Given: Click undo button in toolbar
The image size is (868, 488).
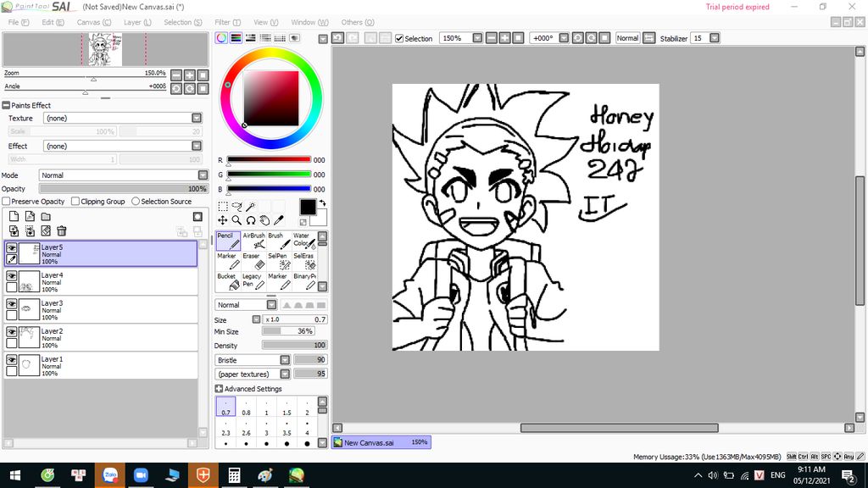Looking at the screenshot, I should tap(337, 38).
